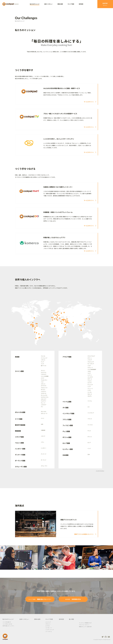The height and width of the screenshot is (644, 113).
Task: Open キャリア採用 in top navigation
Action: coord(71,4)
